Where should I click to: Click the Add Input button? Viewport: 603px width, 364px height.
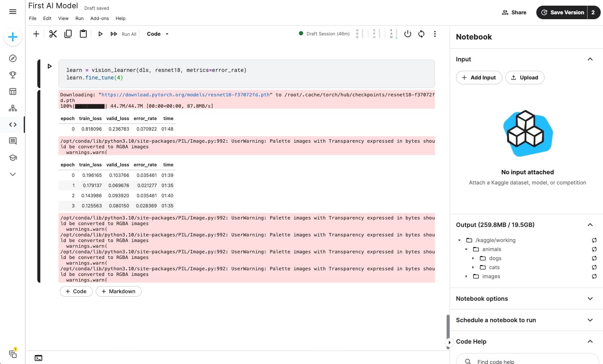(479, 78)
